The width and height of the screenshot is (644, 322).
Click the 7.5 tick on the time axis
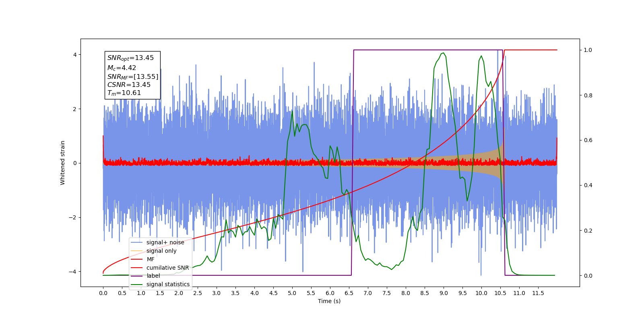387,293
